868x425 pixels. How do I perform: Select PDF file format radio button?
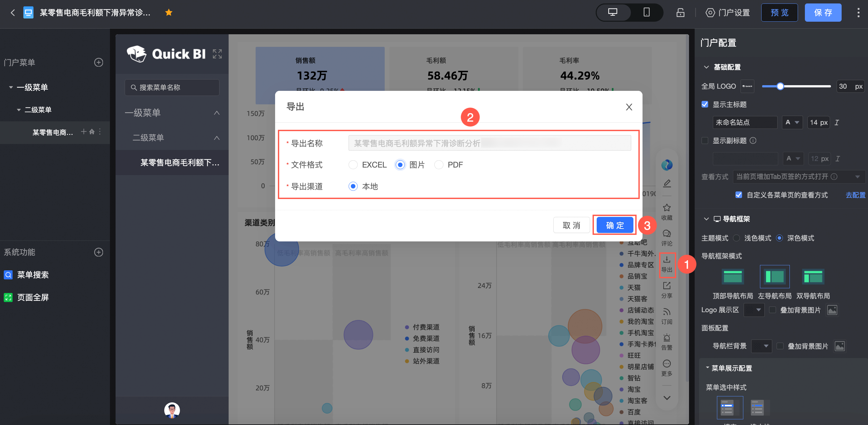pyautogui.click(x=438, y=165)
